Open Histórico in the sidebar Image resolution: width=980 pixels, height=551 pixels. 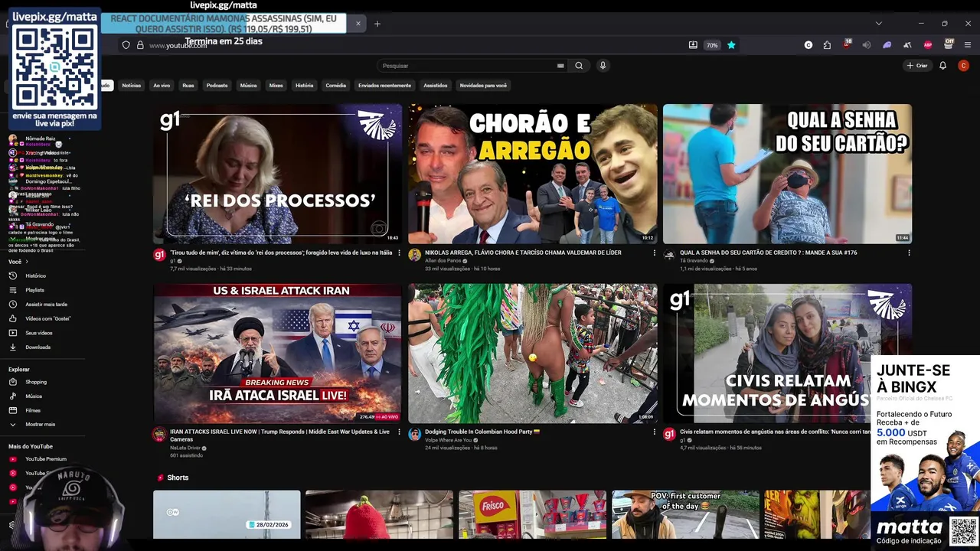35,275
